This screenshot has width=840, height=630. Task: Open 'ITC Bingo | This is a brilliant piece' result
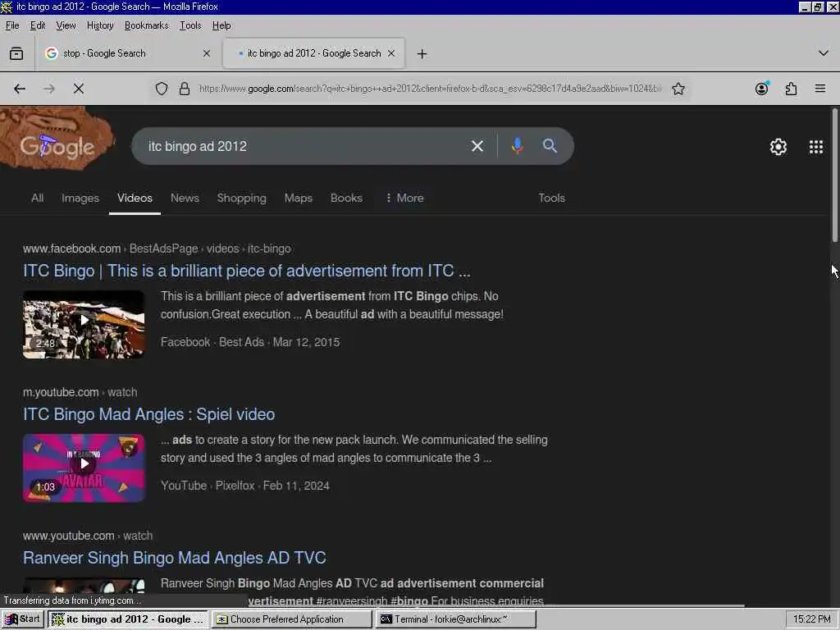coord(246,271)
